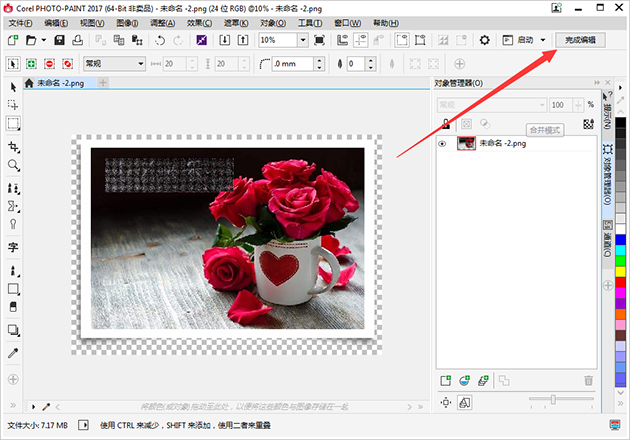This screenshot has height=440, width=630.
Task: Select the Zoom magnifier tool
Action: click(x=13, y=165)
